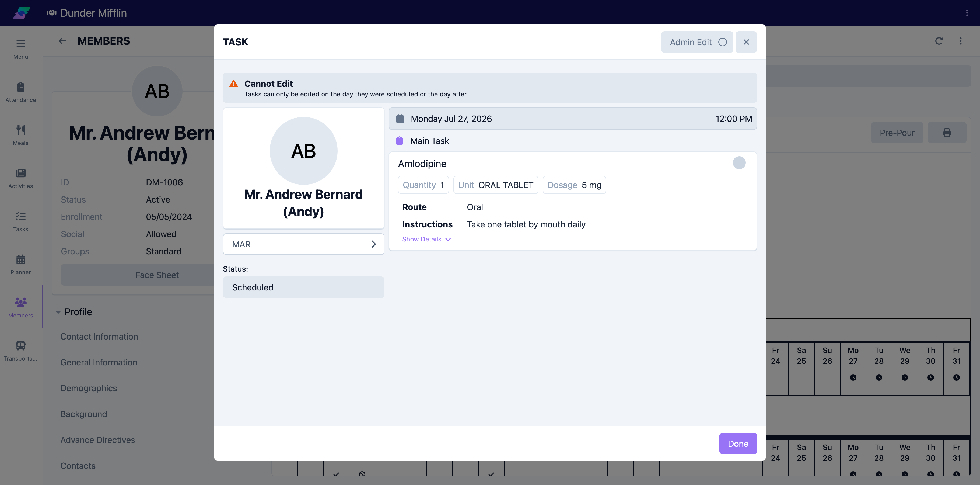Screen dimensions: 980x485
Task: Open General Information profile item
Action: point(99,362)
